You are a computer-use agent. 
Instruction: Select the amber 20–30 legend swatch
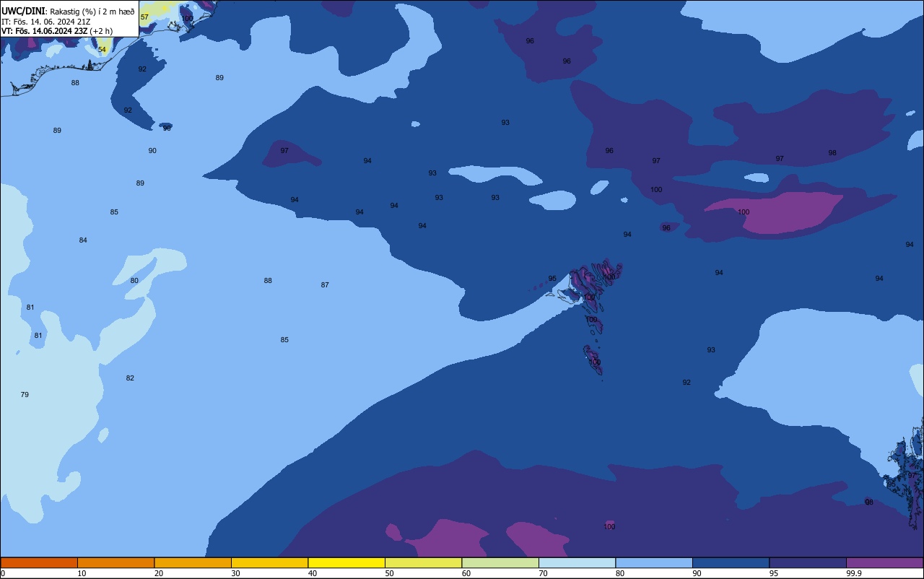coord(193,562)
